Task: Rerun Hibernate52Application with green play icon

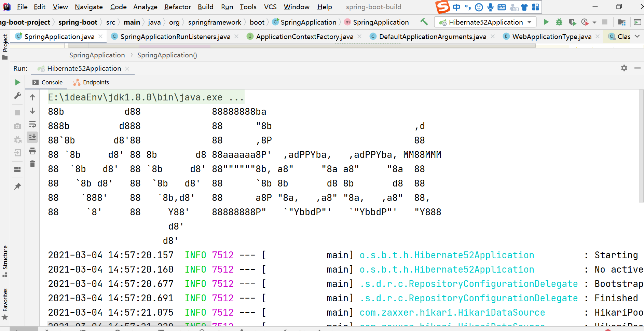Action: click(x=17, y=82)
